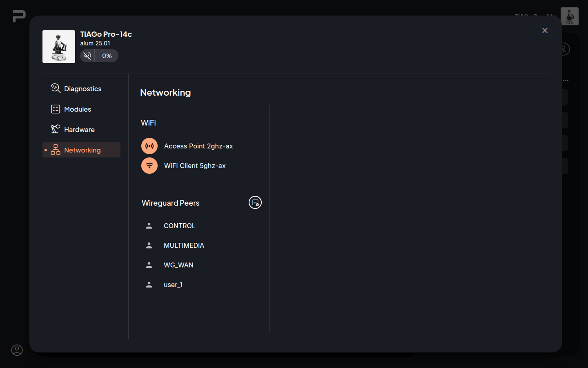This screenshot has height=368, width=588.
Task: Click the TIAGo Pro-14c robot thumbnail
Action: [59, 47]
